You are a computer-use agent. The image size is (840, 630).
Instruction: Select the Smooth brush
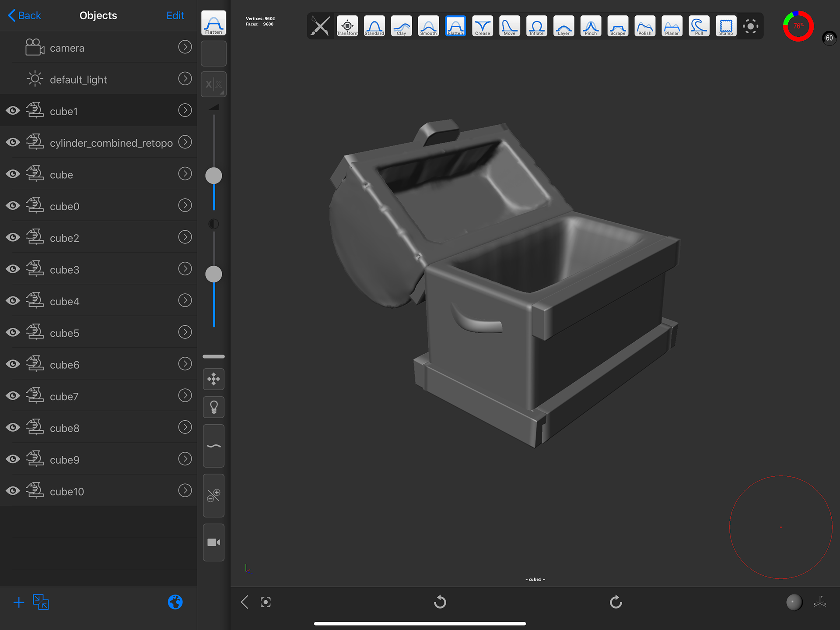(428, 26)
